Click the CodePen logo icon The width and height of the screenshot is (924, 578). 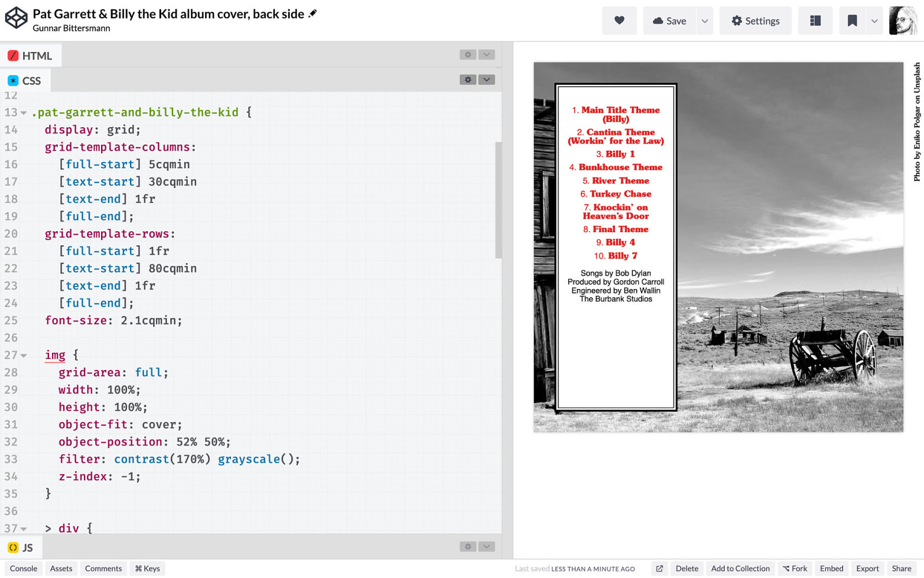point(16,18)
